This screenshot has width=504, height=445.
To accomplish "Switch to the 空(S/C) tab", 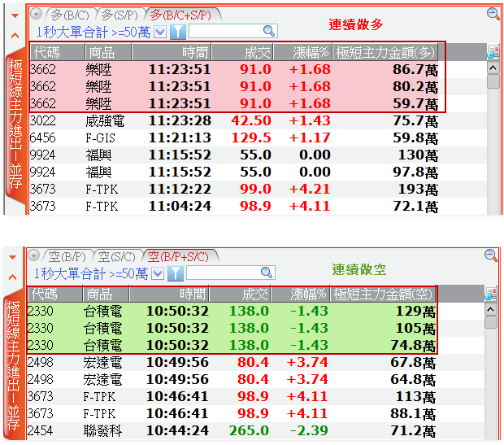I will (116, 256).
